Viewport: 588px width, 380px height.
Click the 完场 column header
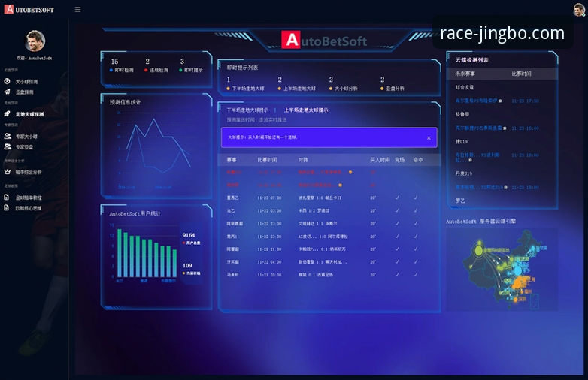399,160
